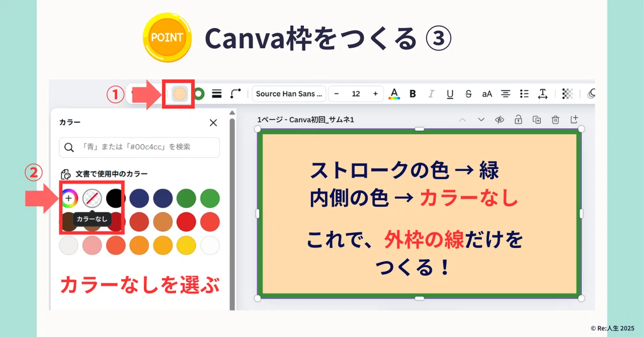Duplicate the page
Viewport: 644px width, 337px height.
point(537,120)
